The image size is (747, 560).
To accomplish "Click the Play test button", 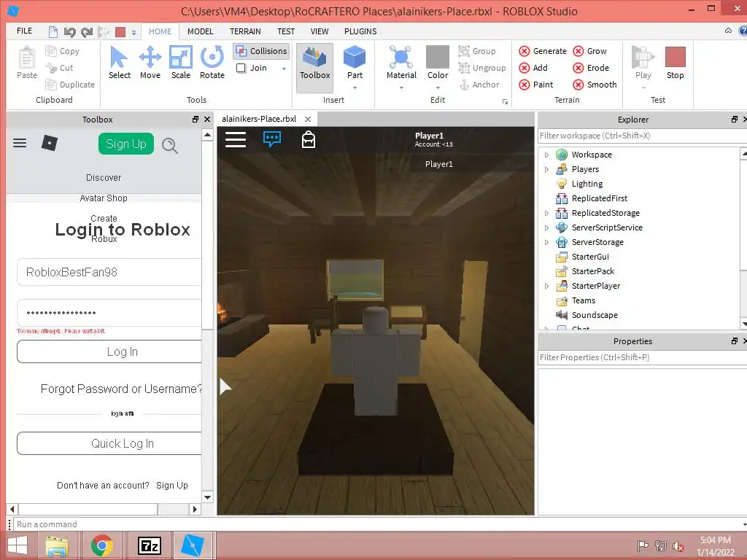I will (643, 63).
